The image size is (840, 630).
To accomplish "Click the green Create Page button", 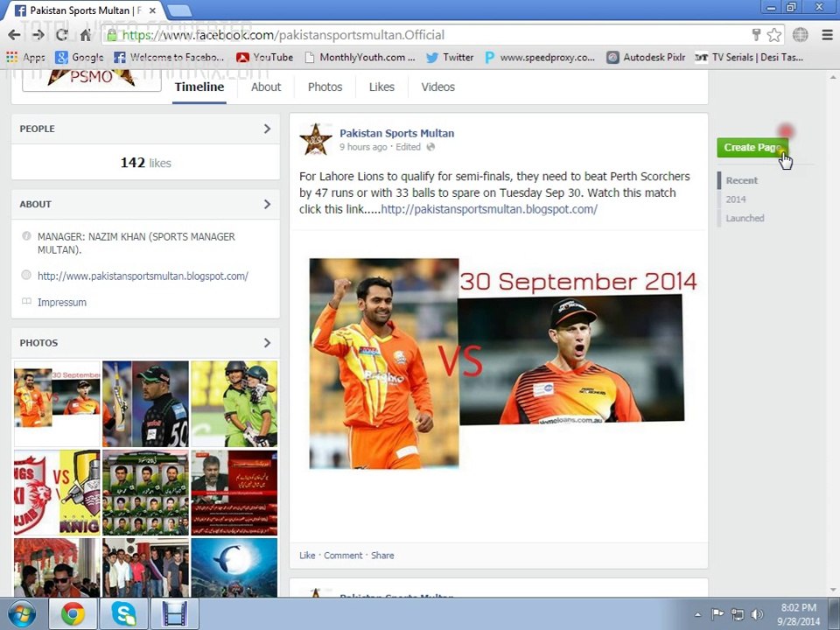I will pyautogui.click(x=752, y=147).
